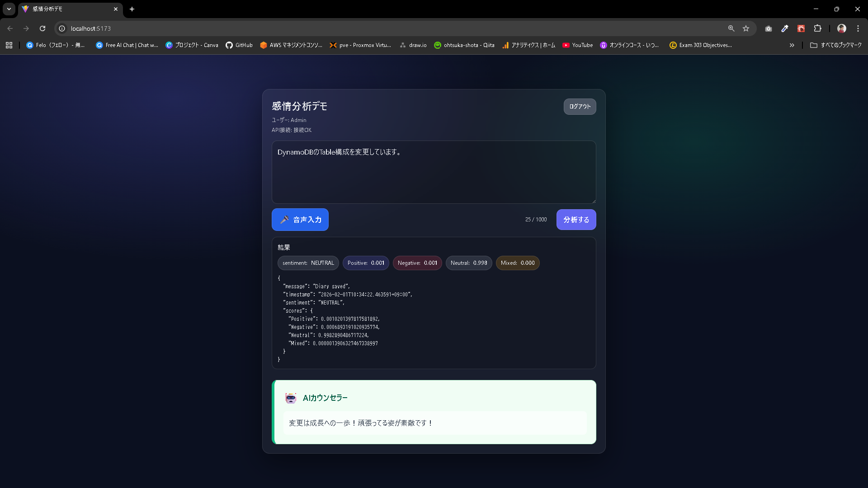Image resolution: width=868 pixels, height=488 pixels.
Task: Expand the hidden bookmarks chevron
Action: point(792,45)
